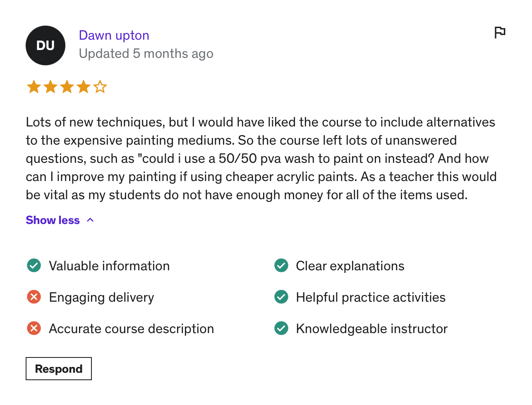Screen dimensions: 532x405
Task: Click red X beside Accurate course description
Action: [34, 328]
